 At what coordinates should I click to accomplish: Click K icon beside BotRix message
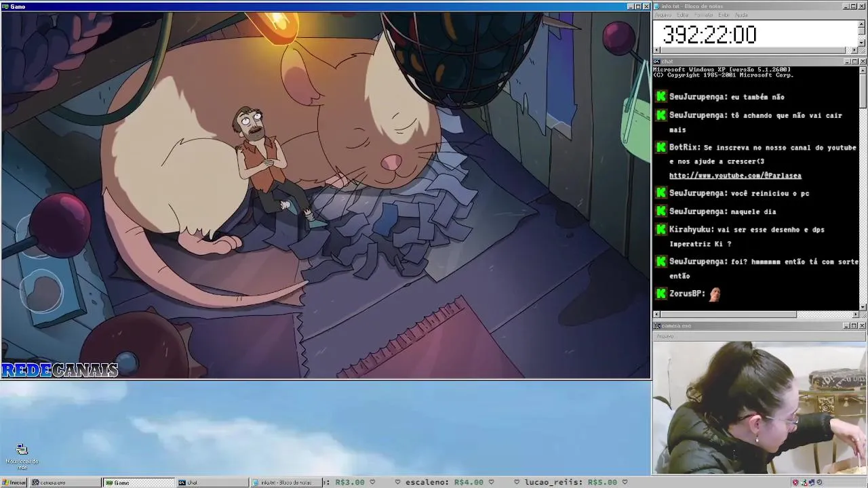(x=661, y=147)
